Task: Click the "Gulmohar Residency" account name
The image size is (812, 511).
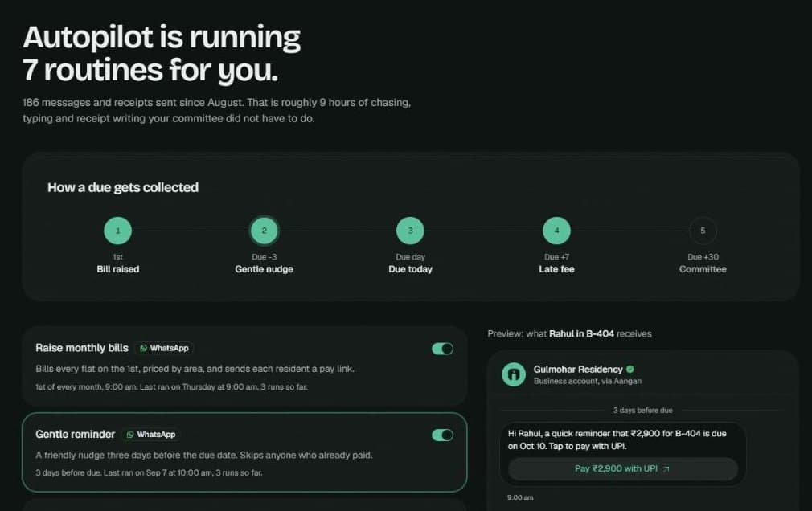Action: [578, 369]
